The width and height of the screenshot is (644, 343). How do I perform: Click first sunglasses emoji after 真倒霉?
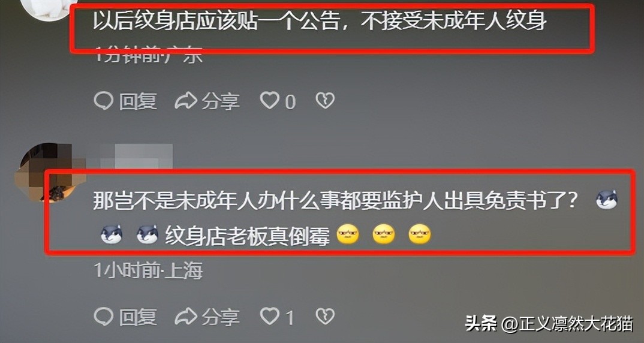click(x=347, y=235)
